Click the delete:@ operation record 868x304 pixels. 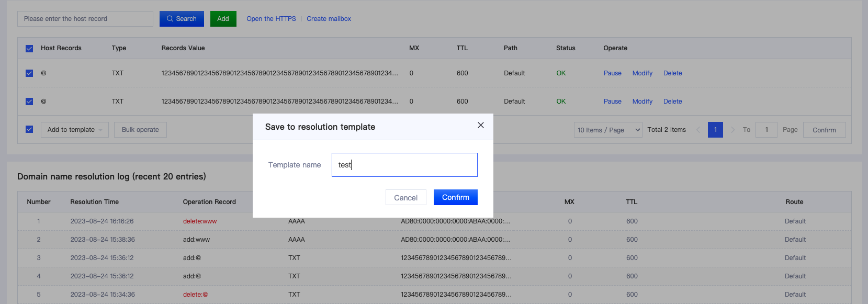(x=195, y=295)
